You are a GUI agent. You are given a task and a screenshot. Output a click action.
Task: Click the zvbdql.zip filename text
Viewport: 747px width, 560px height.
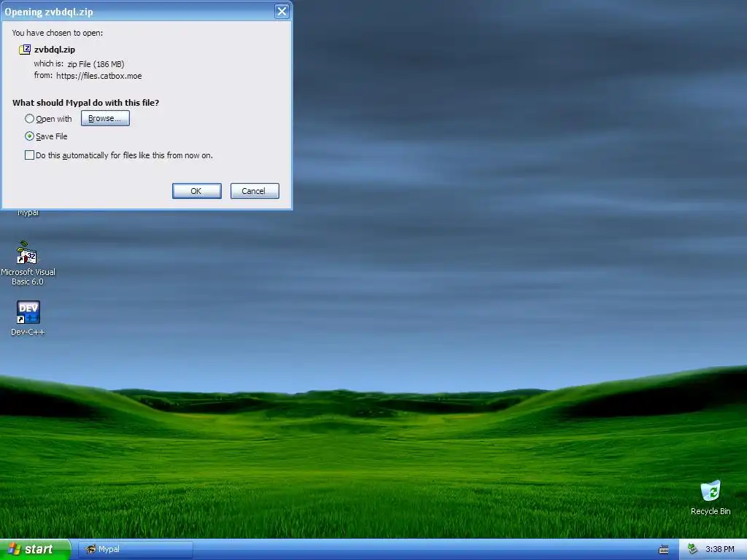tap(54, 50)
